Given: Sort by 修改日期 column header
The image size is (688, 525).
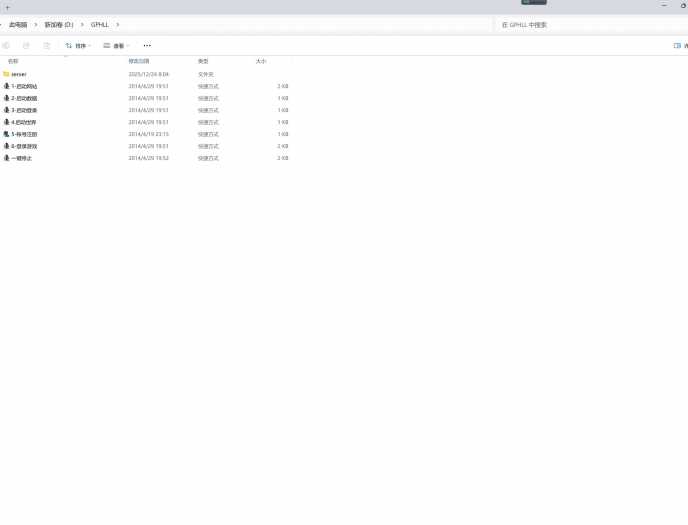Looking at the screenshot, I should coord(139,61).
